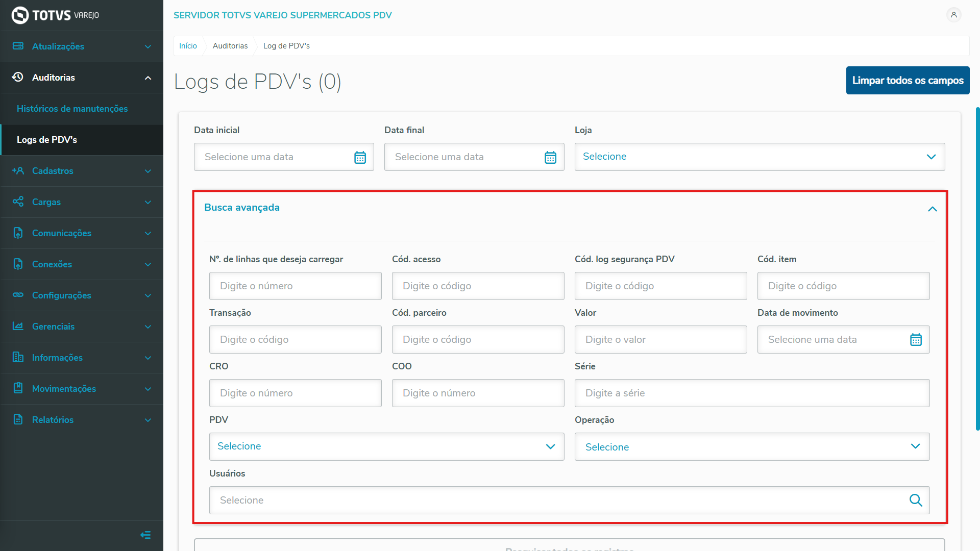Collapse the sidebar using the bottom menu icon

pos(145,535)
